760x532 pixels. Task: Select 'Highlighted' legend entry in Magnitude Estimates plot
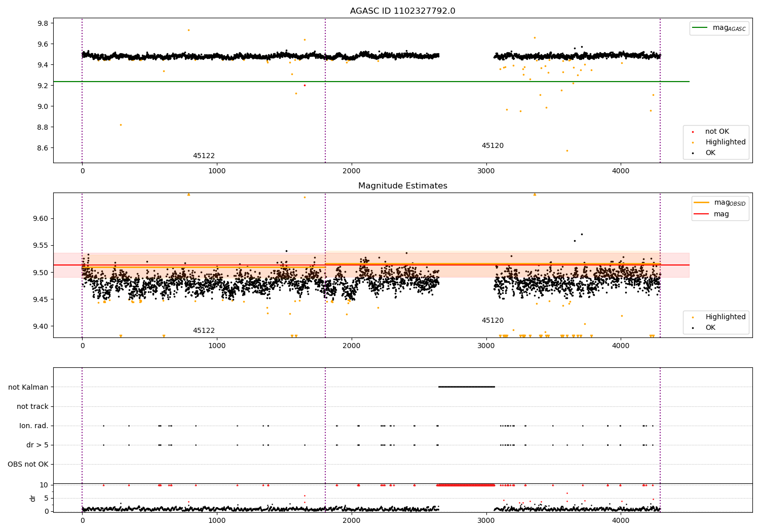(x=725, y=317)
